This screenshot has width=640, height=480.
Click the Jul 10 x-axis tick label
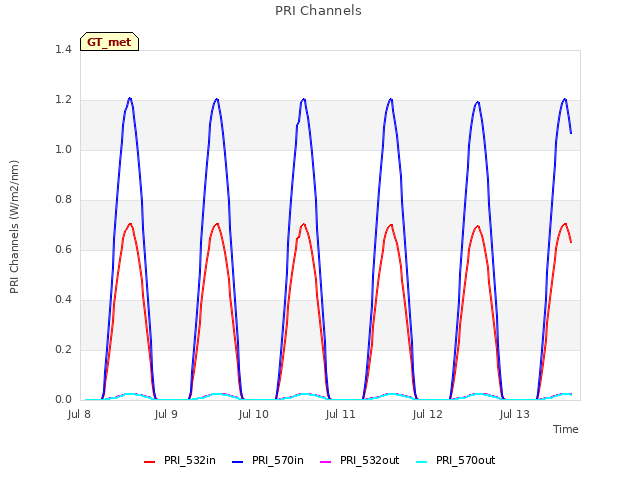253,415
